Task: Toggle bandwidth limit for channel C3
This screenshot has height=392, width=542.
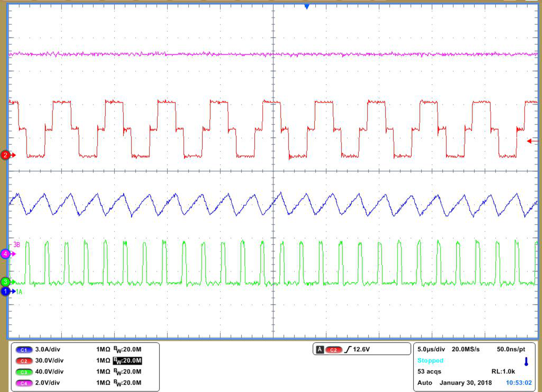Action: 127,371
